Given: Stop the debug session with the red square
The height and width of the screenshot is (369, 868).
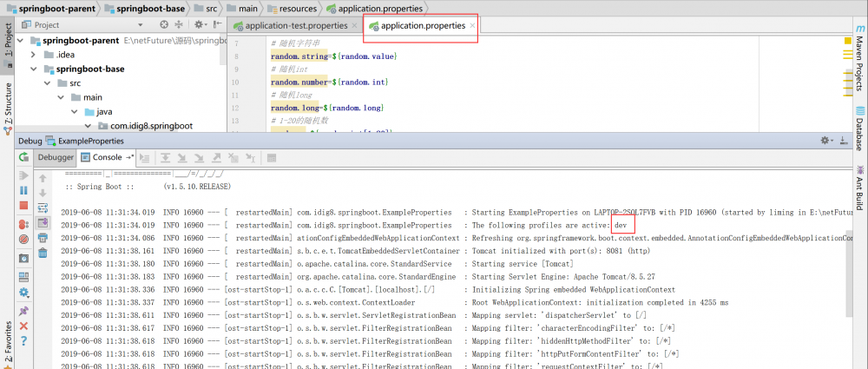Looking at the screenshot, I should [23, 206].
